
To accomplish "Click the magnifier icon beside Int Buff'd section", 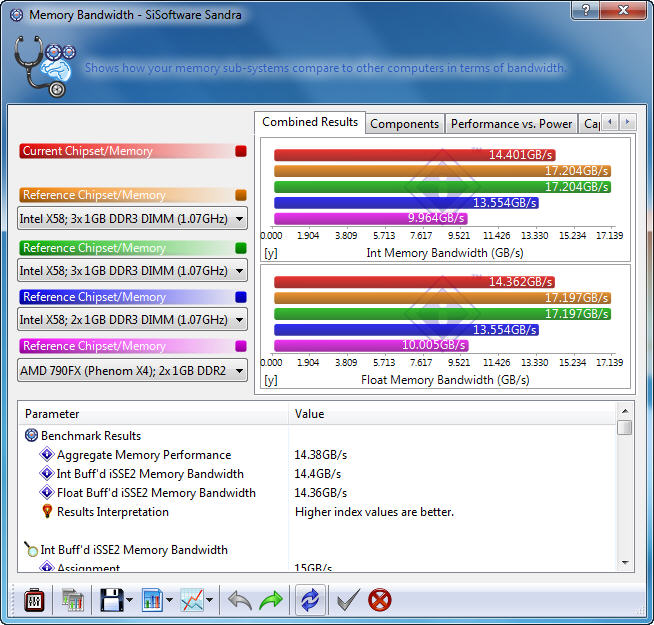I will click(31, 549).
